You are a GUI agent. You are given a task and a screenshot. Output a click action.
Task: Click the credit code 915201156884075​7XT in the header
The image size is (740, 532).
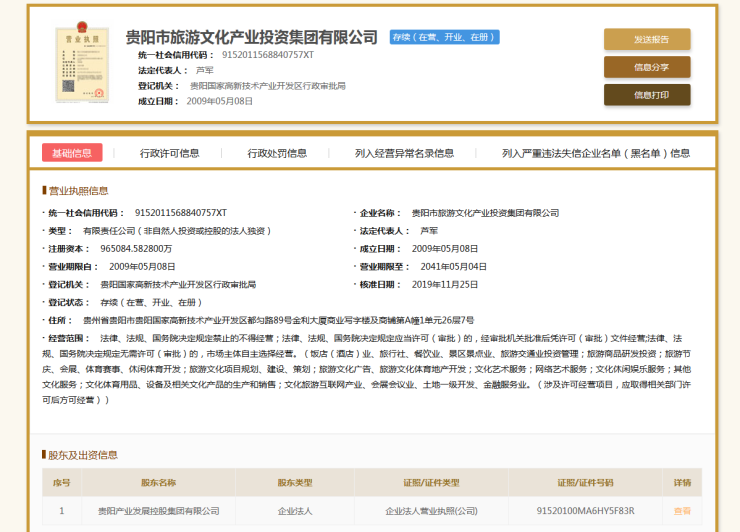coord(268,55)
